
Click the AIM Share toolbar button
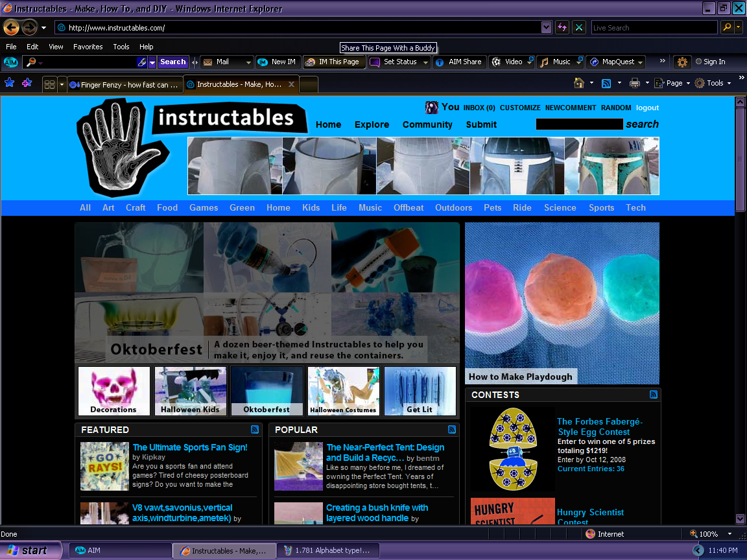[458, 62]
